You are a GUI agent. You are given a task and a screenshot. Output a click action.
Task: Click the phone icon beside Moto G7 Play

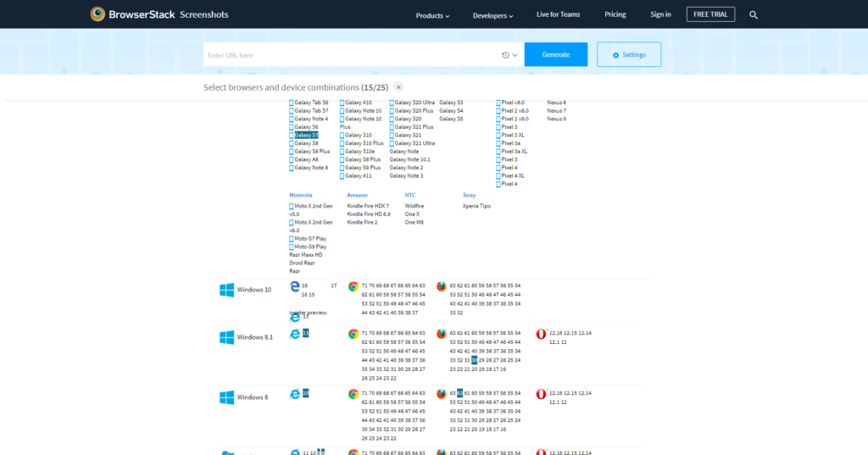coord(292,239)
